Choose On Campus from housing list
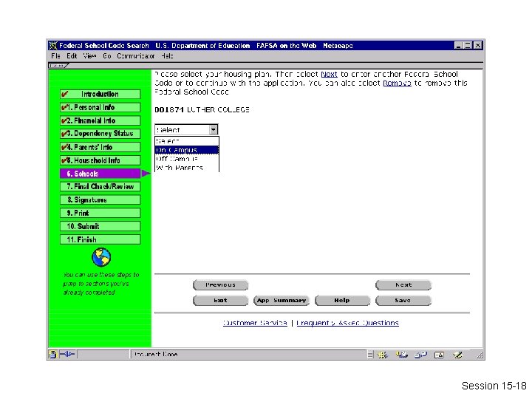This screenshot has width=532, height=399. (187, 150)
